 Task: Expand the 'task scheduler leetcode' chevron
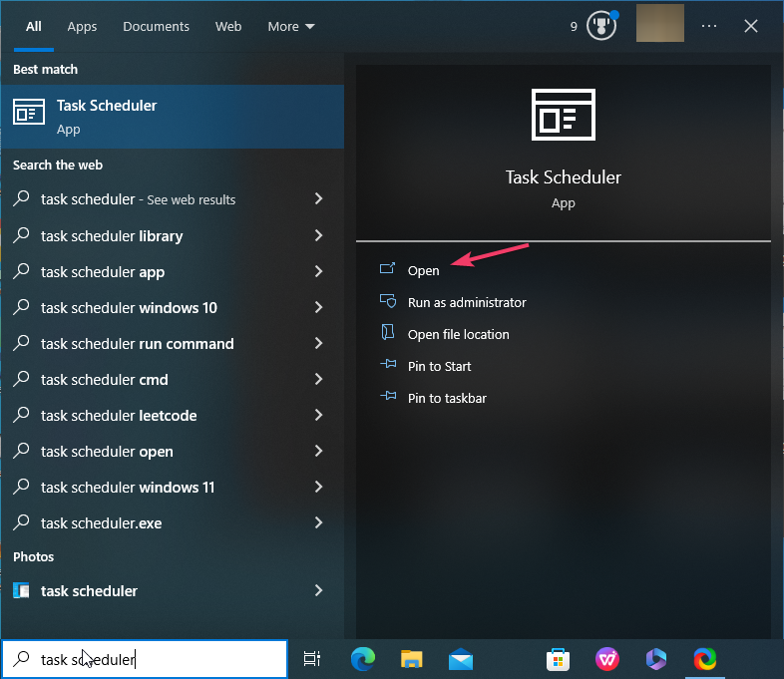pyautogui.click(x=318, y=415)
